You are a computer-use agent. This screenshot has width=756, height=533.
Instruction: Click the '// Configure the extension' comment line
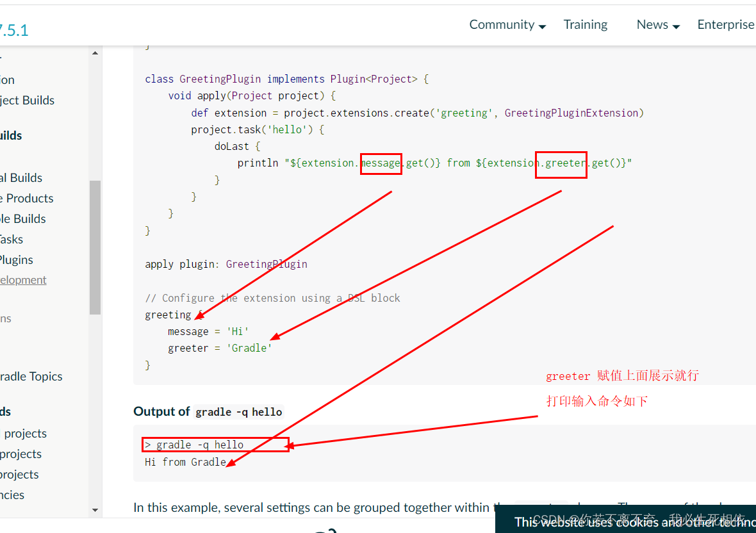coord(272,298)
